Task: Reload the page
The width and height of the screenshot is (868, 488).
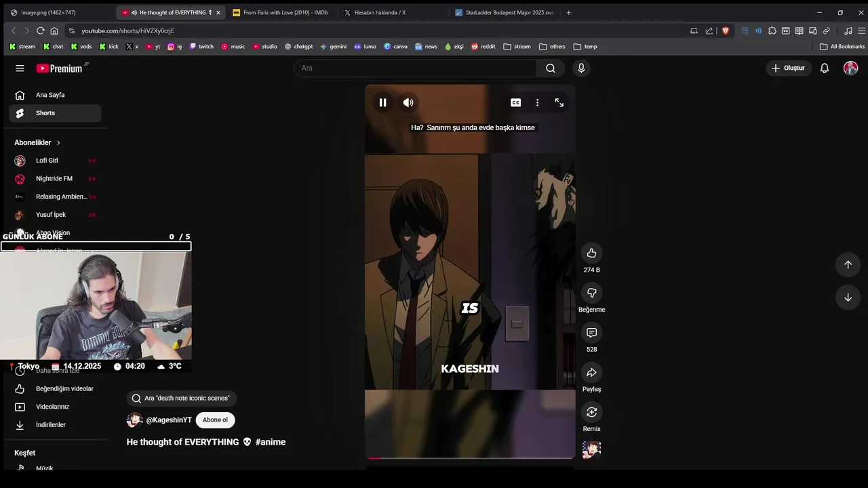Action: coord(41,30)
